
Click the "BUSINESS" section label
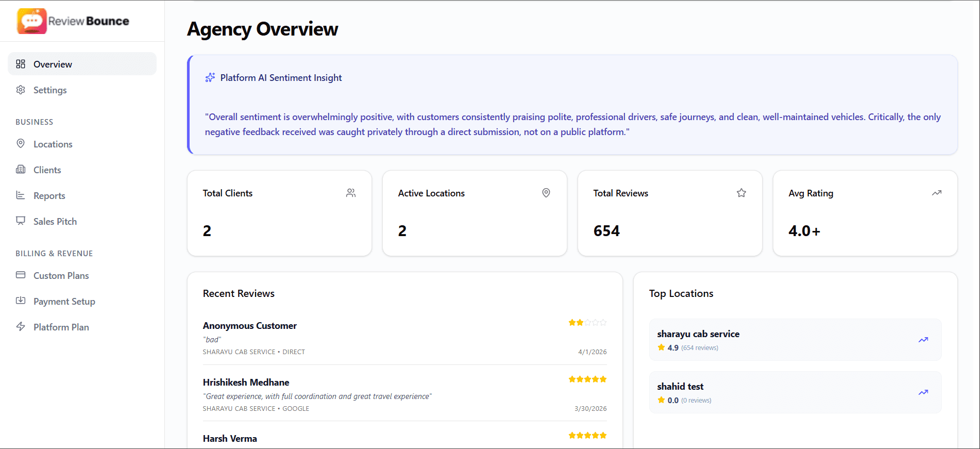coord(35,122)
